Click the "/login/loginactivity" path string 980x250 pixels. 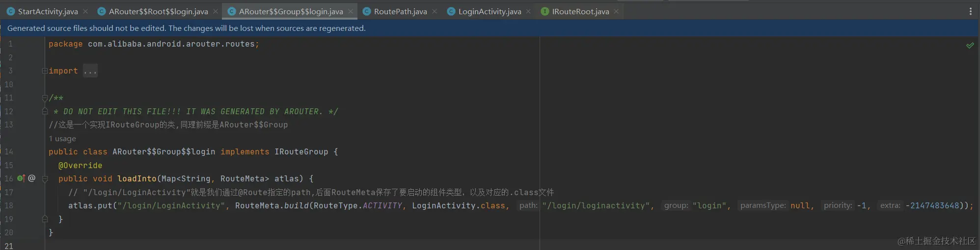(x=596, y=206)
